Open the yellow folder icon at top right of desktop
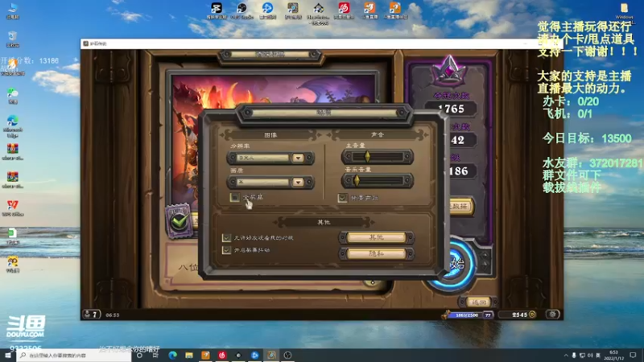This screenshot has width=644, height=362. 625,10
